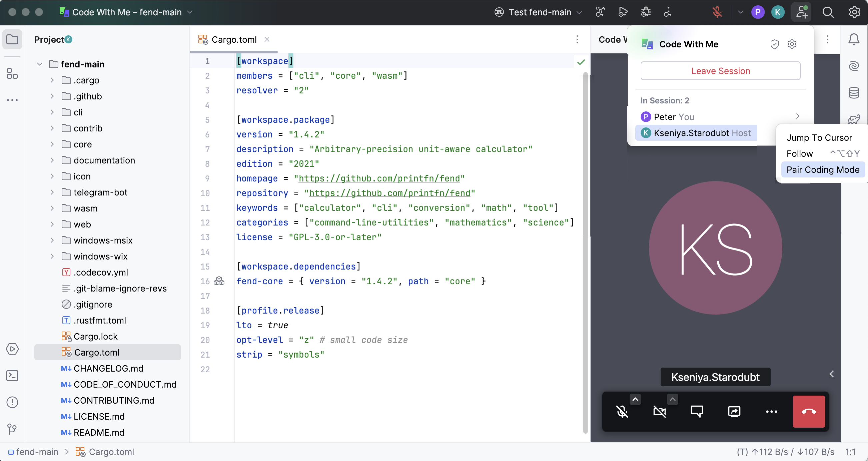Click the Leave Session button

pos(720,71)
